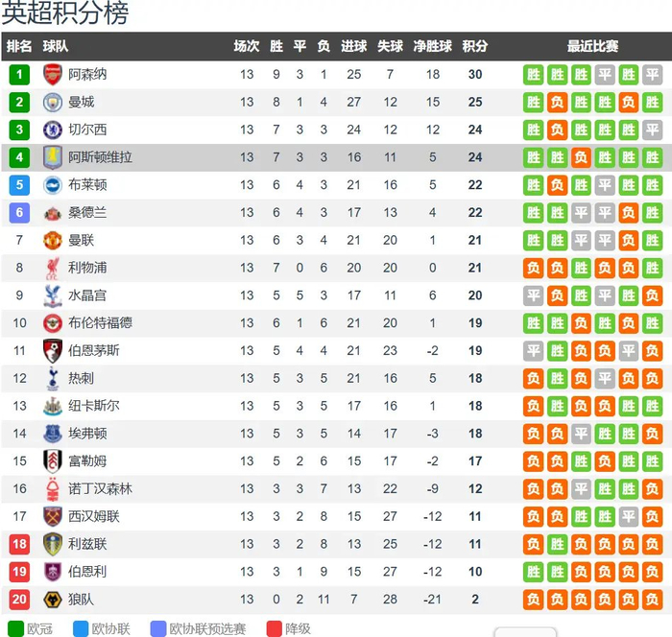Click the Aston Villa crest icon
The height and width of the screenshot is (637, 672).
(52, 157)
